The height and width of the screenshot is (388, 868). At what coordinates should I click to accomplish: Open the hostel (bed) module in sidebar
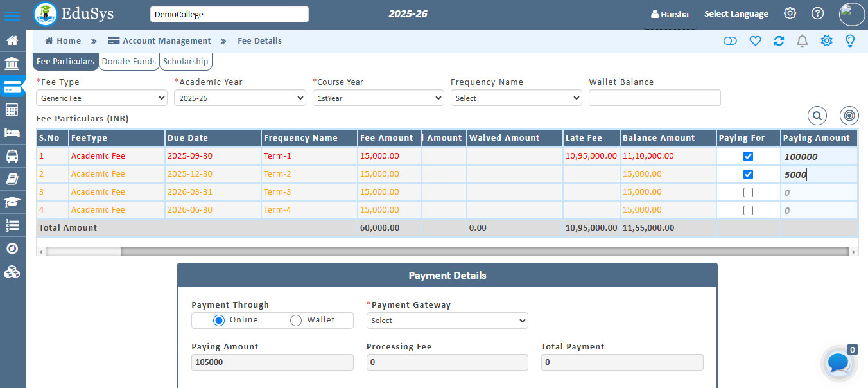click(x=13, y=132)
